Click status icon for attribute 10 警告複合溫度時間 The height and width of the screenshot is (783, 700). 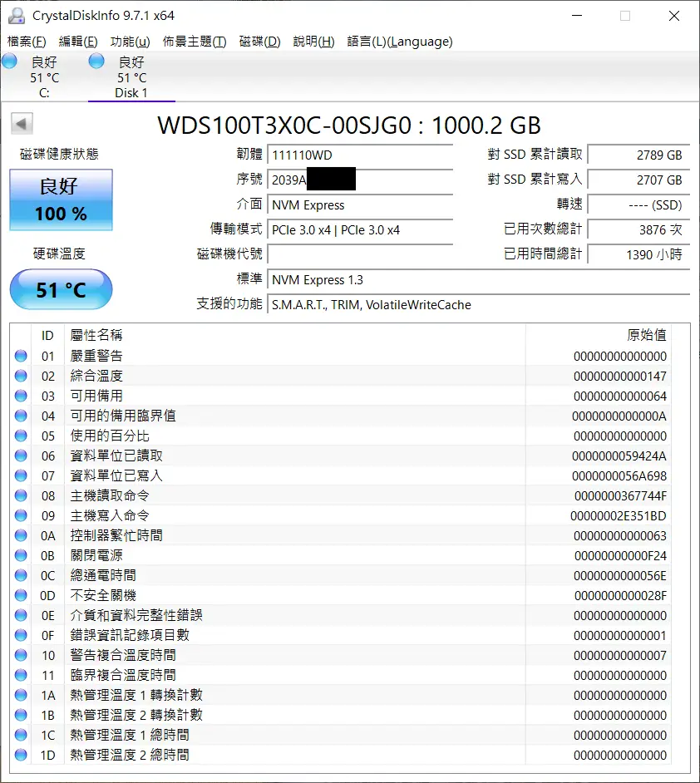[21, 655]
